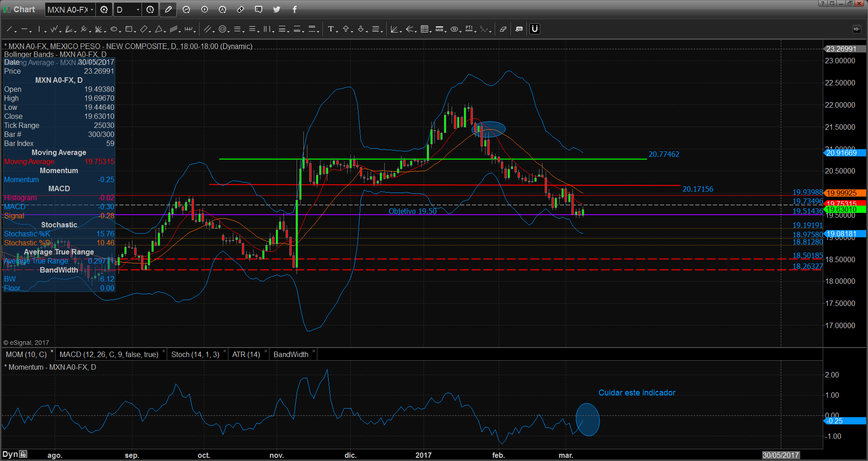Select the text annotation tool
The image size is (868, 461).
331,29
